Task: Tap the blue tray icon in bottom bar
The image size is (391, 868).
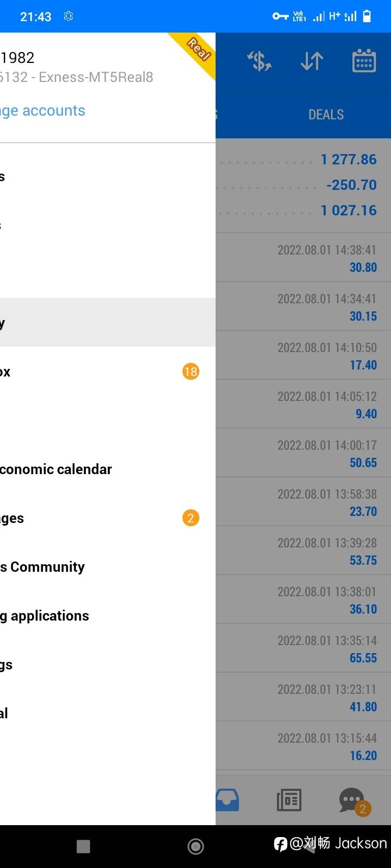Action: [x=227, y=800]
